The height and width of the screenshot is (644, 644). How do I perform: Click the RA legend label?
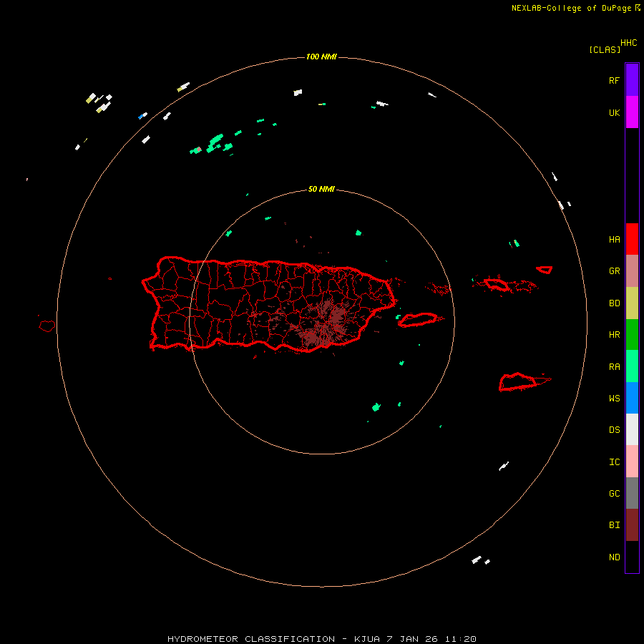[614, 367]
